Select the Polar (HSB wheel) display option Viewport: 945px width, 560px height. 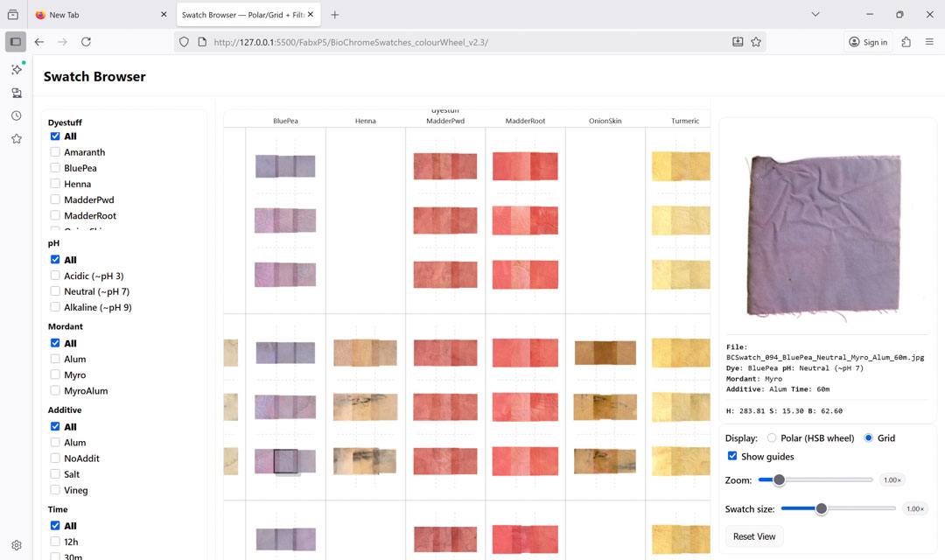[772, 437]
